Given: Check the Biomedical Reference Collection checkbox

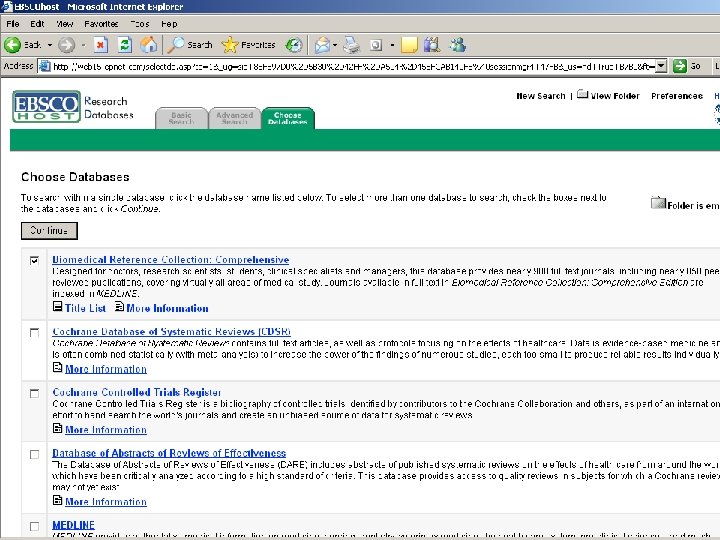Looking at the screenshot, I should pyautogui.click(x=34, y=261).
